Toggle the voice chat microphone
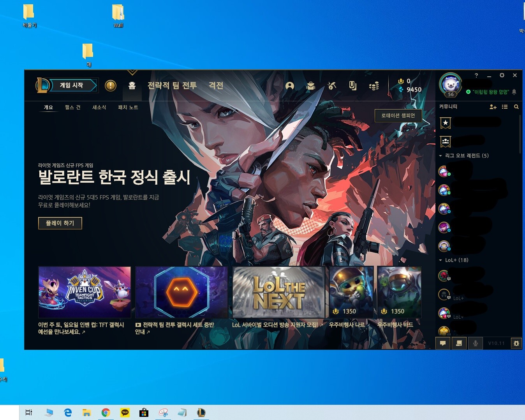 tap(475, 343)
